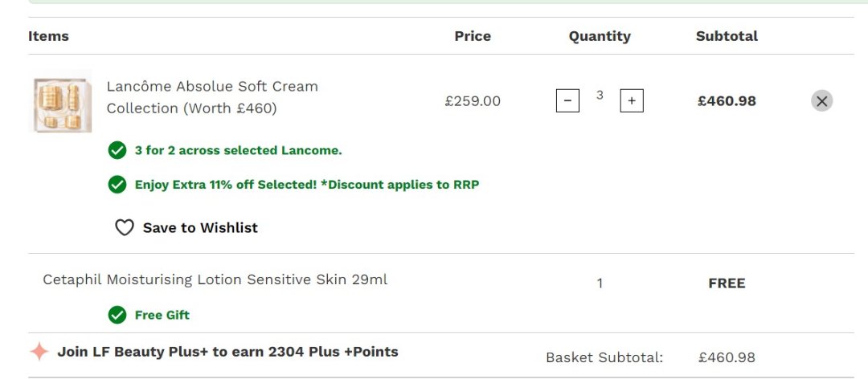Viewport: 868px width, 379px height.
Task: Decrease Lancôme quantity with minus button
Action: (567, 101)
